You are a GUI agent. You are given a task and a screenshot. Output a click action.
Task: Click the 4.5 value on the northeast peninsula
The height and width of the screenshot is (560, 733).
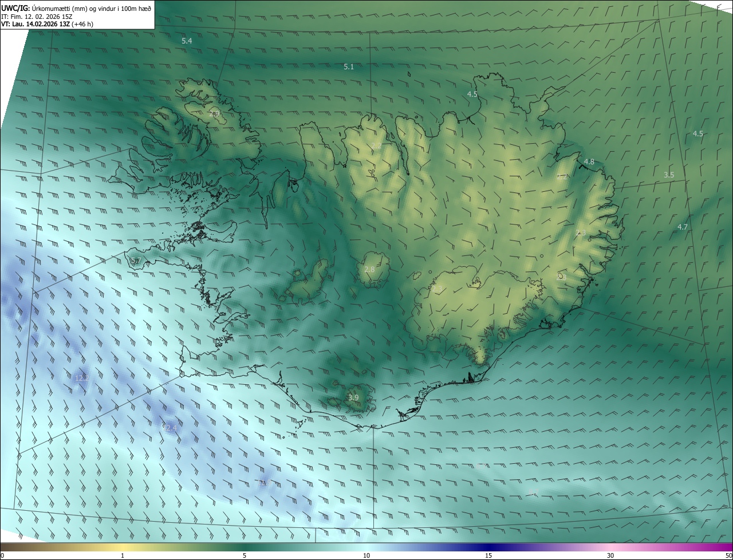point(472,94)
